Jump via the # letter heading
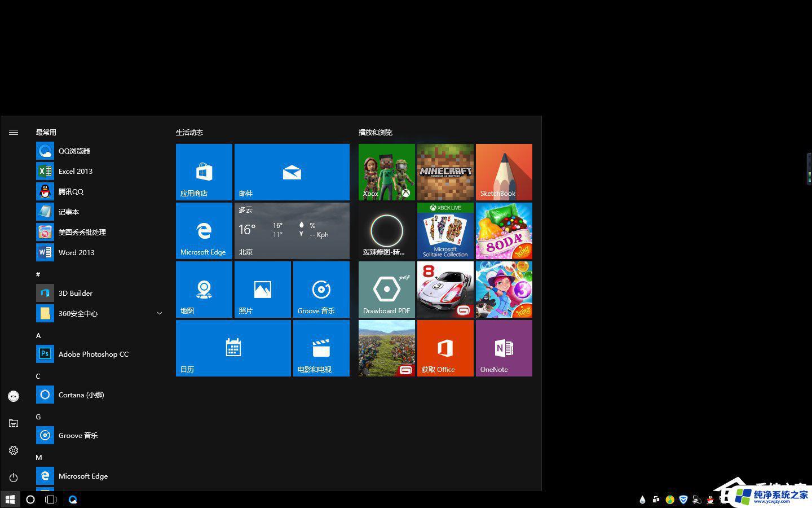812x508 pixels. 38,274
